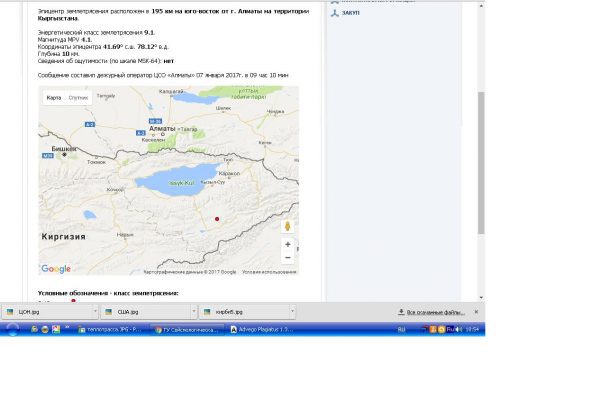This screenshot has height=400, width=600.
Task: Zoom in the map with plus button
Action: 287,244
